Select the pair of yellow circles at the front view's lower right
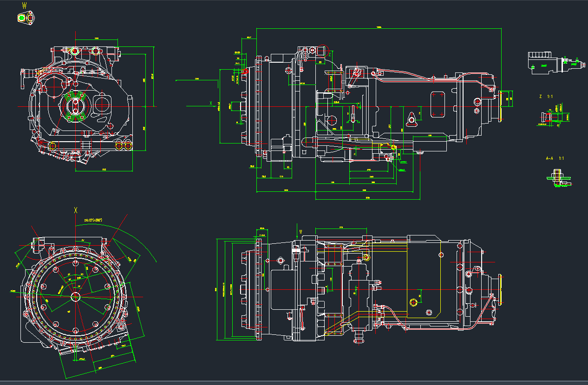 pyautogui.click(x=123, y=146)
